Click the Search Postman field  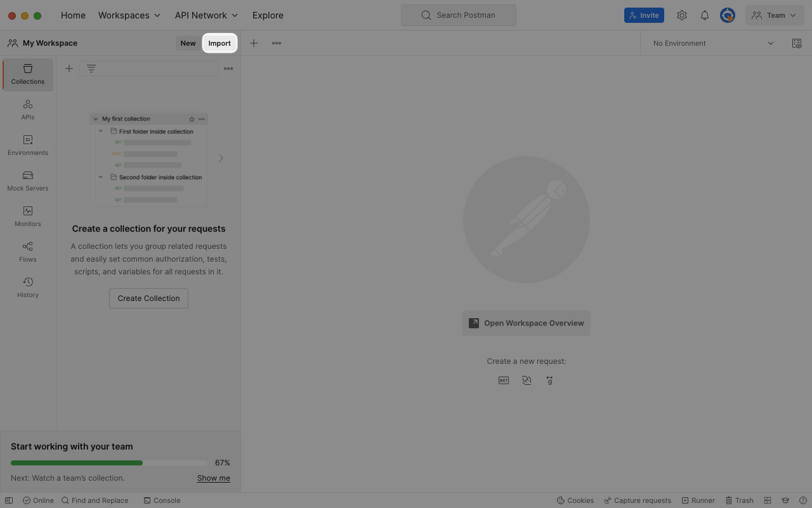[459, 15]
